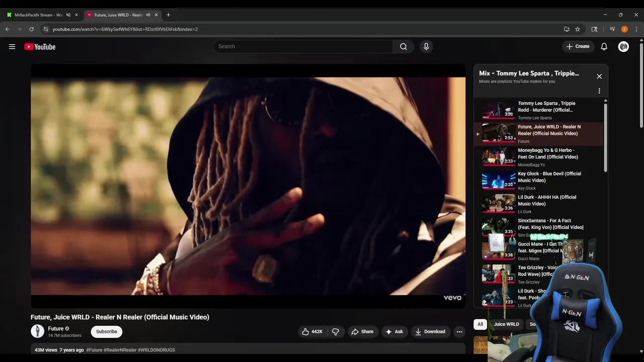Image resolution: width=644 pixels, height=362 pixels.
Task: Switch to the MrBackPackN Stream tab
Action: [x=38, y=15]
